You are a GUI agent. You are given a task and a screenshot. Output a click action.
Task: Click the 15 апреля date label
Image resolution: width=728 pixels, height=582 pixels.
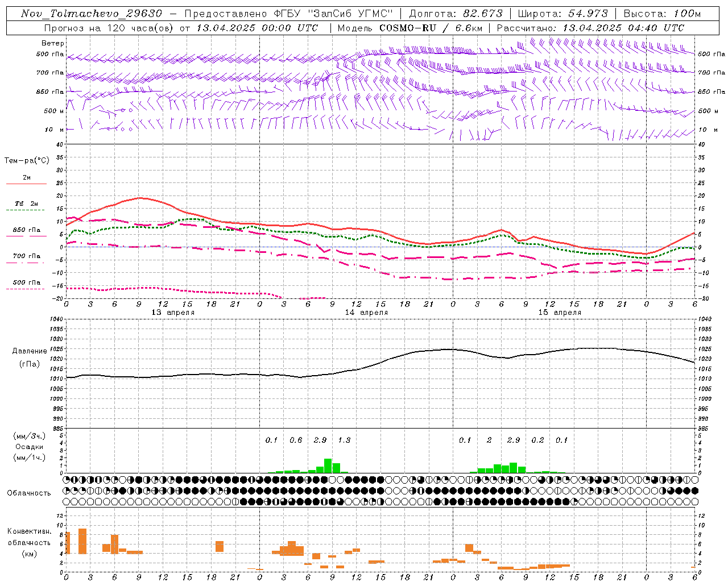560,313
